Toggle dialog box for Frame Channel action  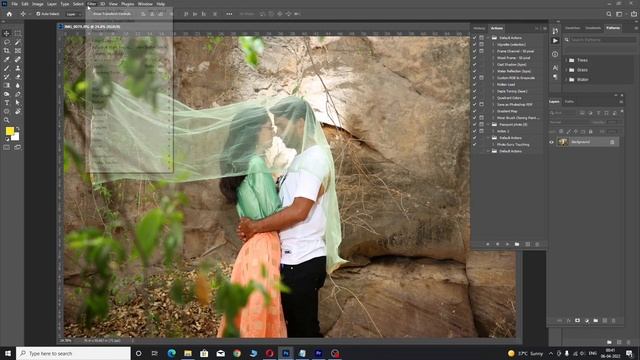tap(482, 51)
